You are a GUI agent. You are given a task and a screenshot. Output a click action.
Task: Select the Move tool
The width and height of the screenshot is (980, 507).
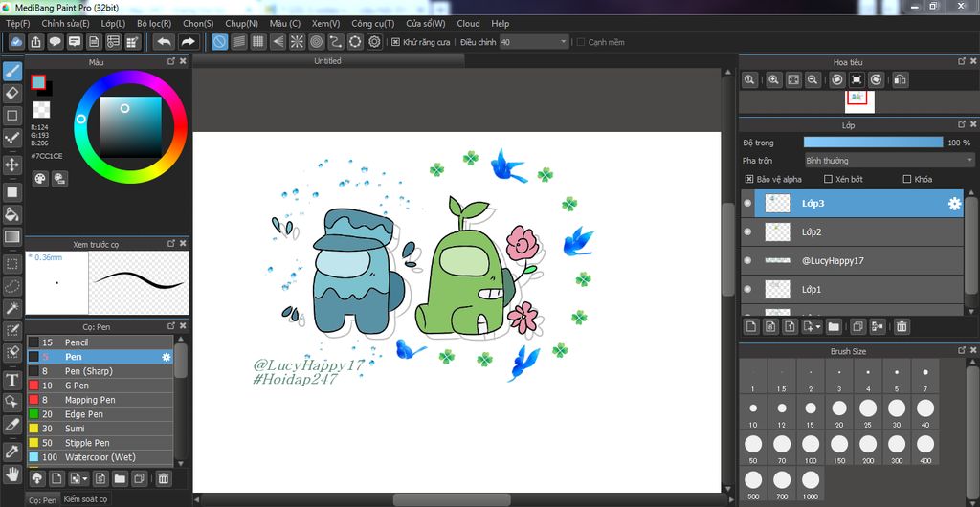coord(11,165)
